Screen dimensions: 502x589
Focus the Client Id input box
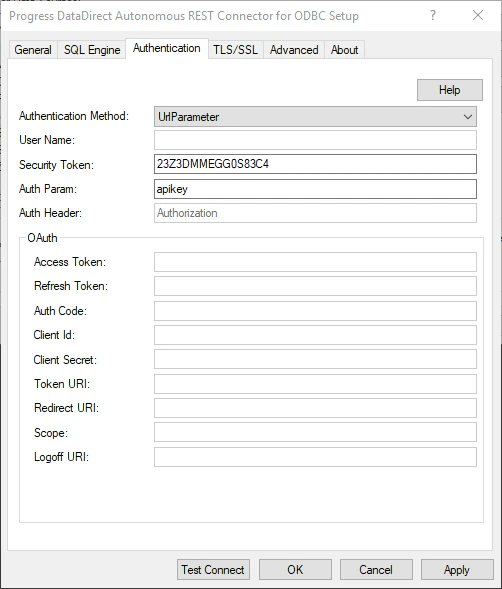(315, 335)
